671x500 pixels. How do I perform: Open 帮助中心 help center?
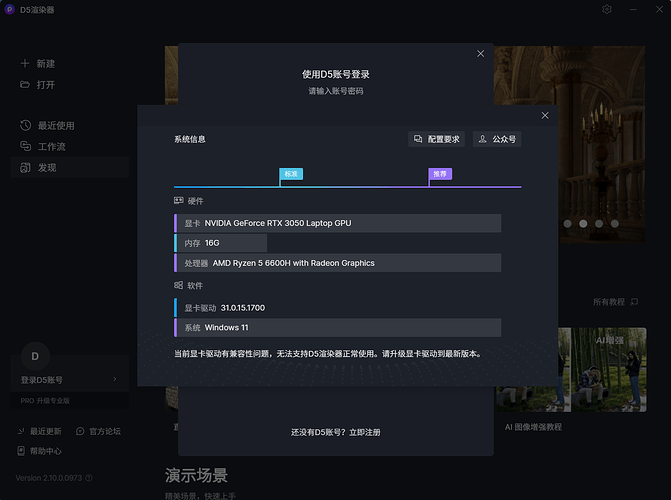click(39, 451)
